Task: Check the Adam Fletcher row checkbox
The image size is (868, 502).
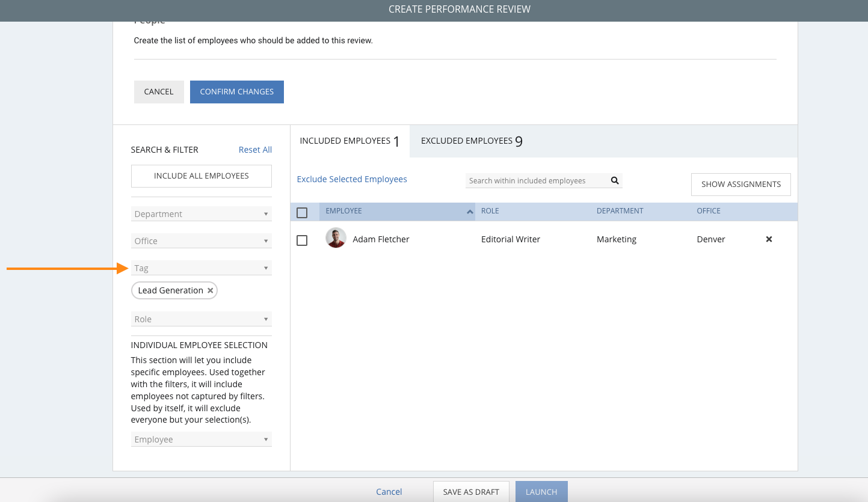Action: [302, 240]
